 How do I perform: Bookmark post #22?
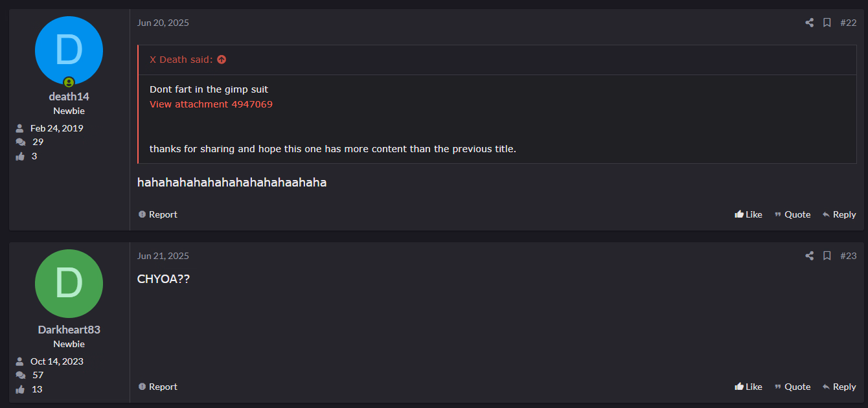point(827,23)
